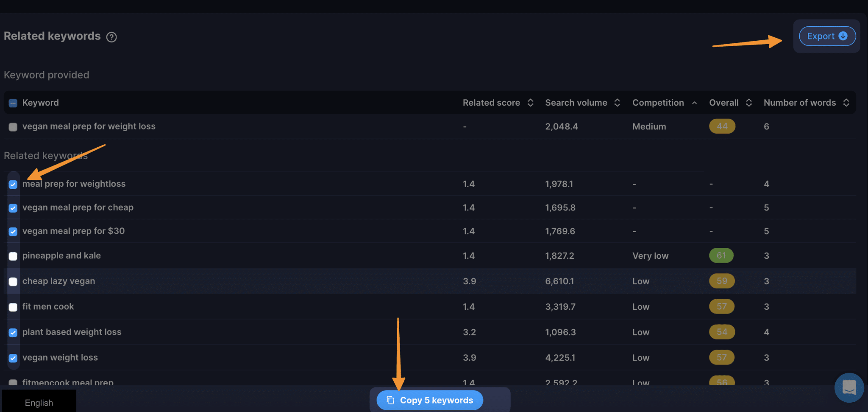The width and height of the screenshot is (868, 412).
Task: Uncheck 'vegan weight loss' keyword checkbox
Action: [x=13, y=358]
